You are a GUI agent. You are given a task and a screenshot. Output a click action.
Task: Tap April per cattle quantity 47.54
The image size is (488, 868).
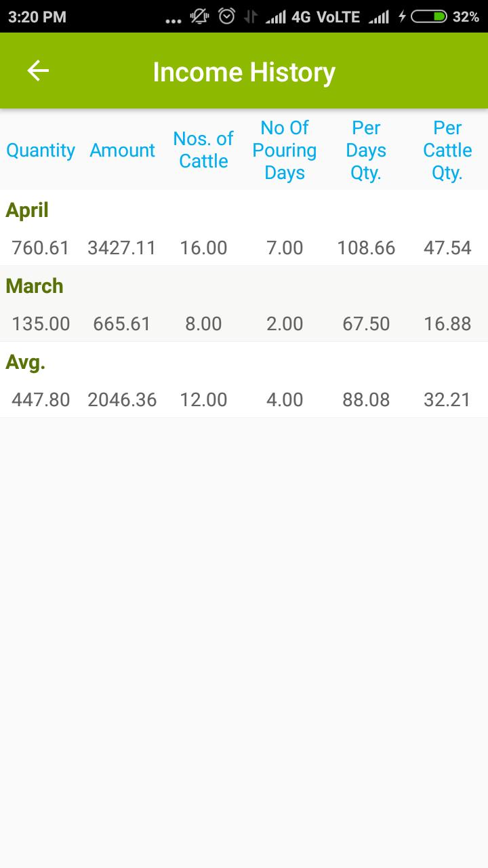pyautogui.click(x=447, y=248)
